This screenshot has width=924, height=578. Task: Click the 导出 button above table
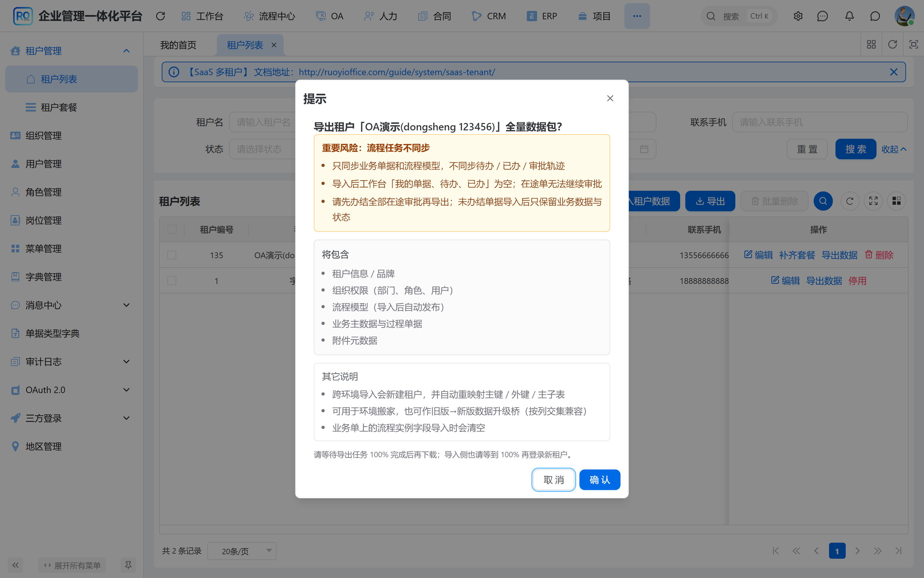pos(710,201)
